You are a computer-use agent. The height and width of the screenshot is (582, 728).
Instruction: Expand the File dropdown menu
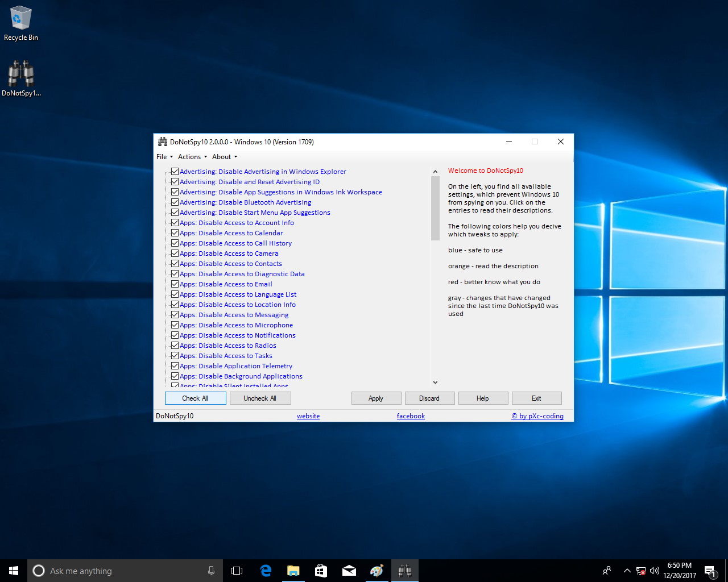(x=164, y=157)
